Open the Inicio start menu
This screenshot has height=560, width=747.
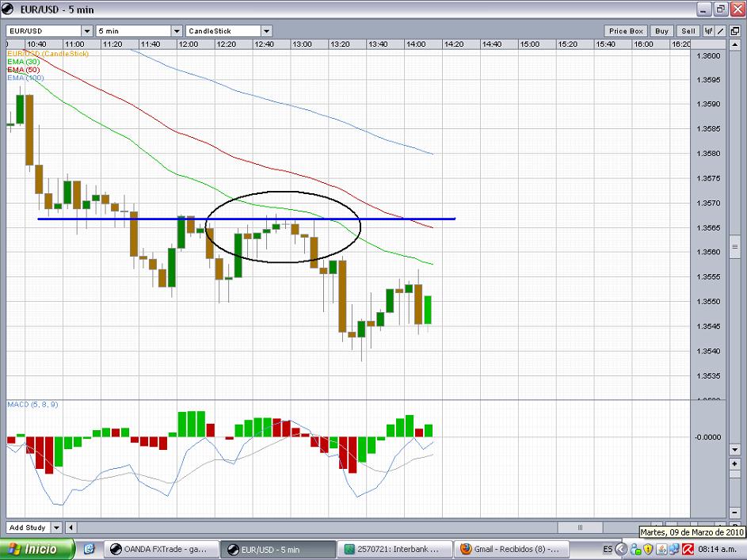click(36, 548)
